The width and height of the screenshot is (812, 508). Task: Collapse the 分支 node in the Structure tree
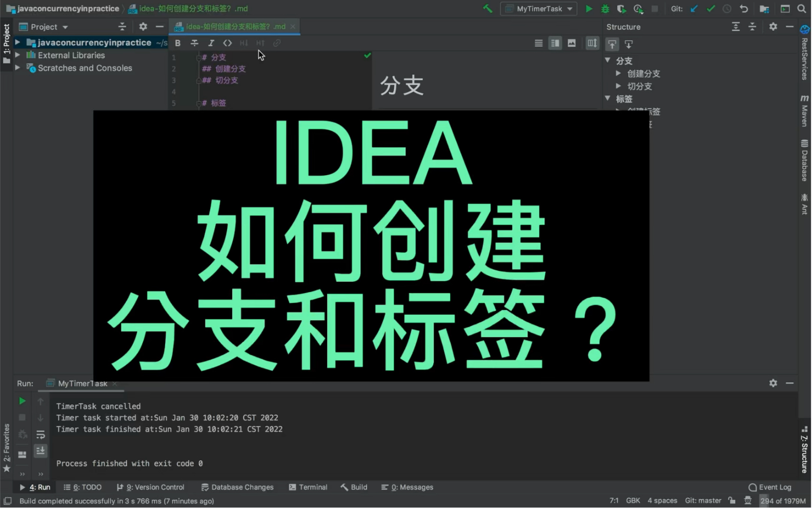coord(608,61)
